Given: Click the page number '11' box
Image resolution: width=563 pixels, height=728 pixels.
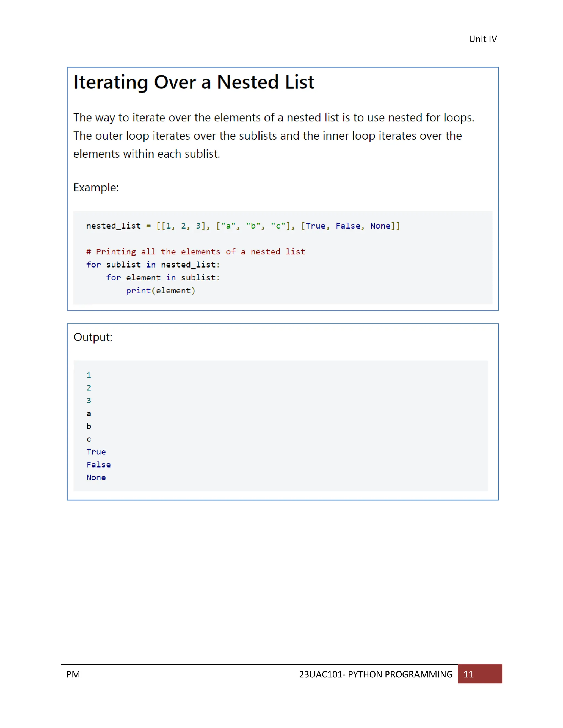Looking at the screenshot, I should point(480,674).
